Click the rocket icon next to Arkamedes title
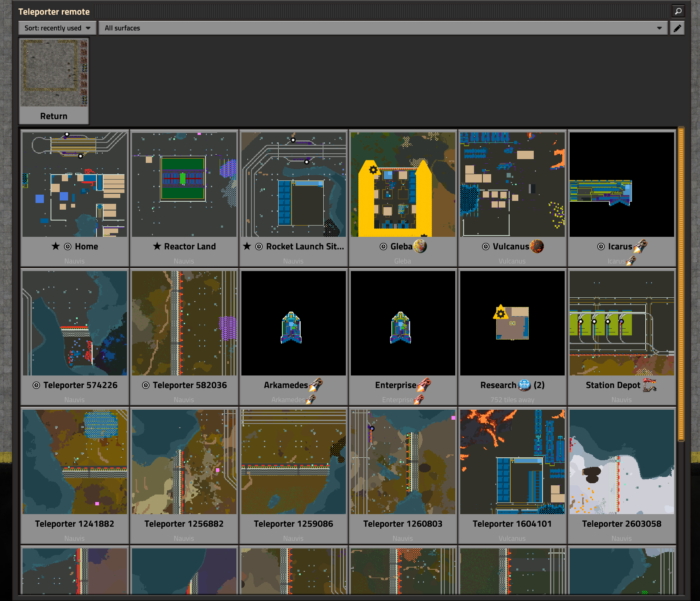Viewport: 700px width, 601px height. [x=316, y=385]
